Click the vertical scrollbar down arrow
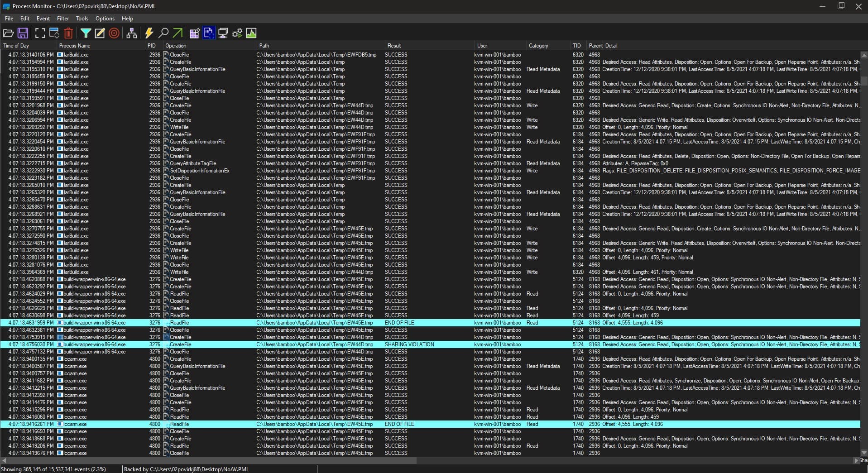Screen dimensions: 868x473 click(864, 453)
